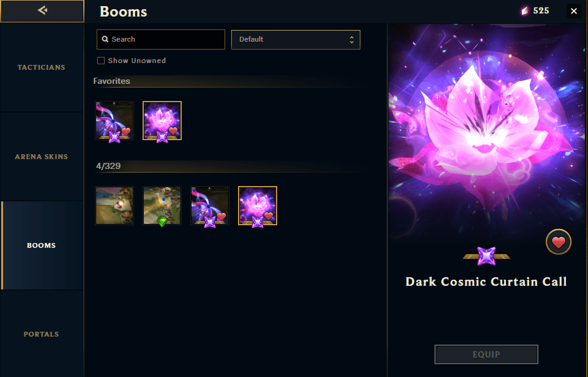Viewport: 588px width, 377px height.
Task: Select the third boom in the 4/329 row
Action: click(210, 206)
